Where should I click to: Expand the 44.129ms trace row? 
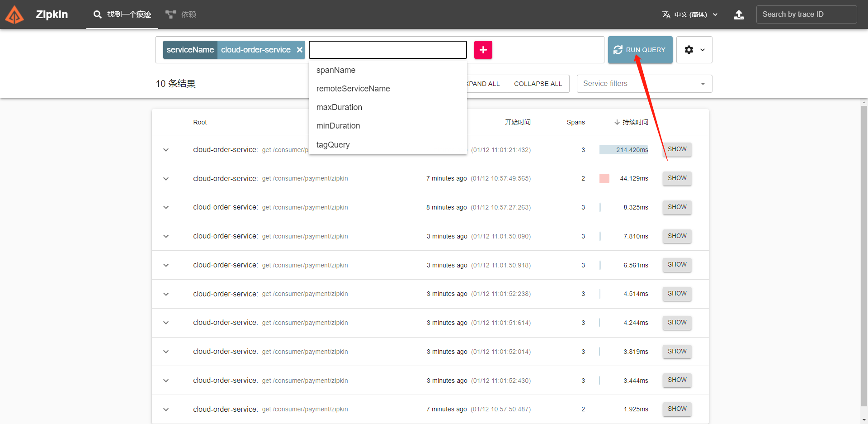coord(166,179)
